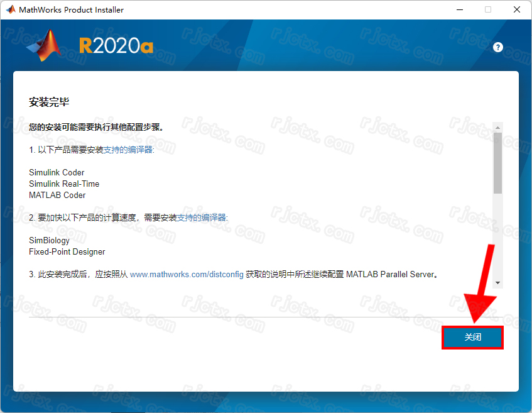This screenshot has height=413, width=532.
Task: Click the MATLAB membrane logo in header
Action: pyautogui.click(x=45, y=45)
